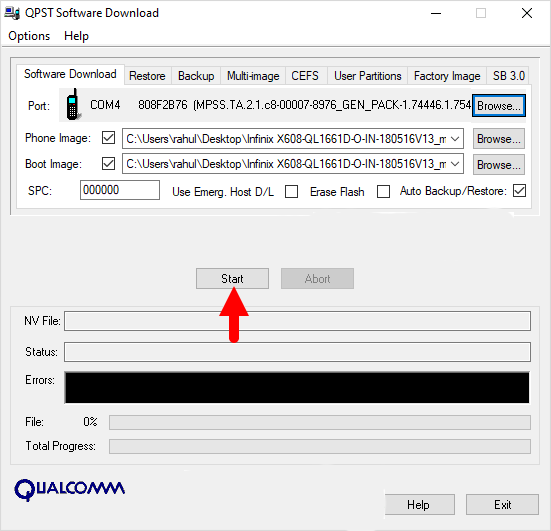The width and height of the screenshot is (551, 531).
Task: Toggle the Phone Image checkbox
Action: click(x=108, y=138)
